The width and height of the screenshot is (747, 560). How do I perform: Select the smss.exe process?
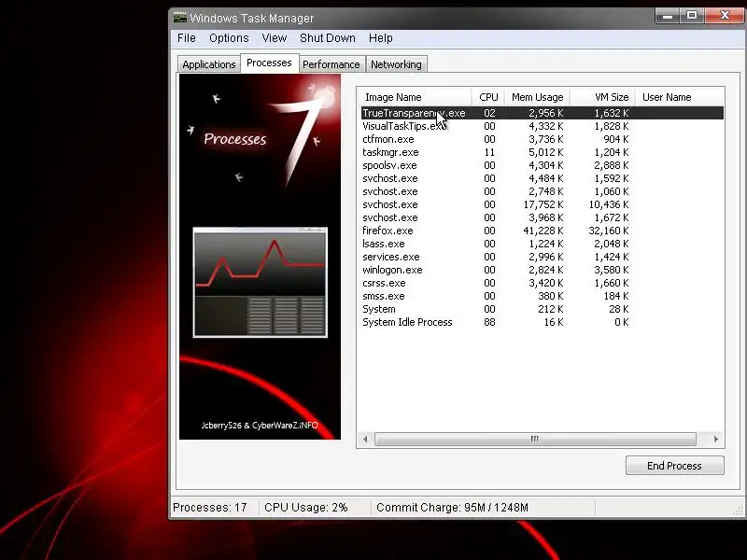point(543,296)
